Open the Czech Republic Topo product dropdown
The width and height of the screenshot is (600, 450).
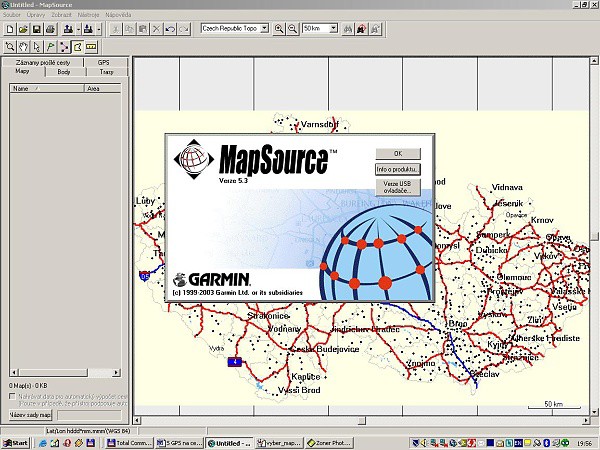(264, 29)
